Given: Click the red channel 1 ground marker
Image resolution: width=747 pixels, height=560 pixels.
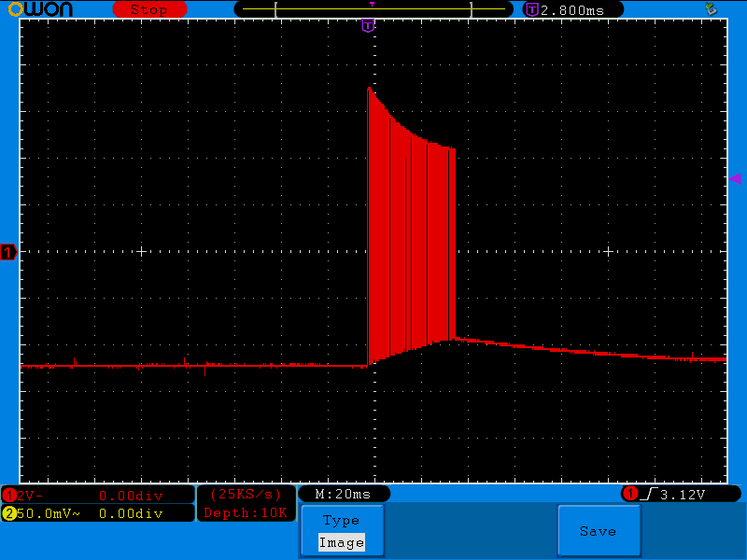Looking at the screenshot, I should (x=8, y=252).
